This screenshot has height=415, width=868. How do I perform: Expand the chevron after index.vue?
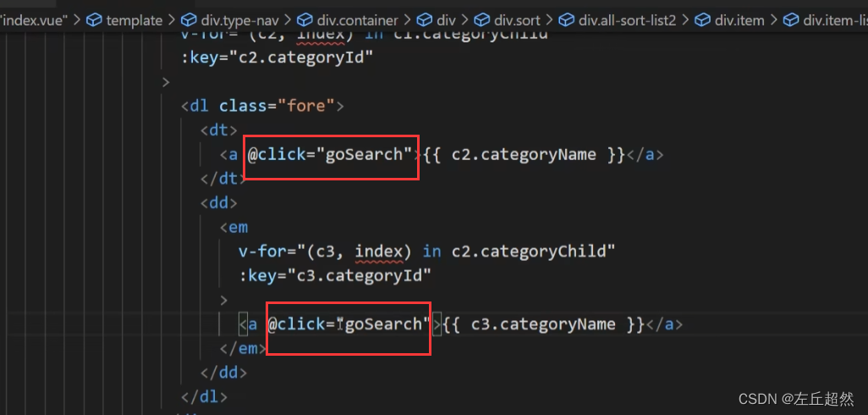point(77,21)
